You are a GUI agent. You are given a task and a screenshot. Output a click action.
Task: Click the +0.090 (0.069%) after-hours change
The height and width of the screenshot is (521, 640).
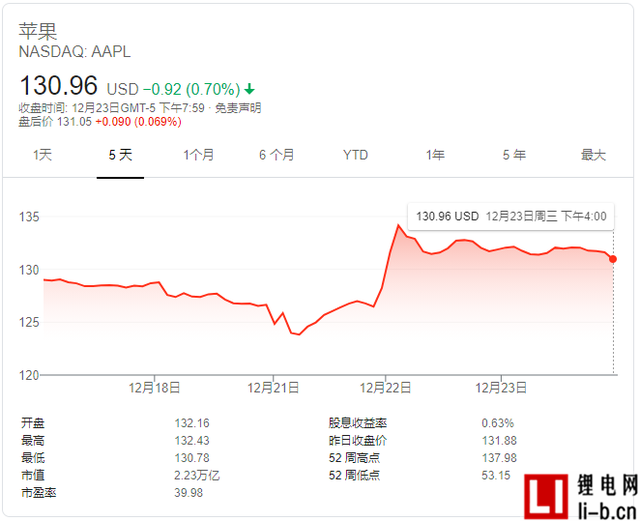pos(138,122)
